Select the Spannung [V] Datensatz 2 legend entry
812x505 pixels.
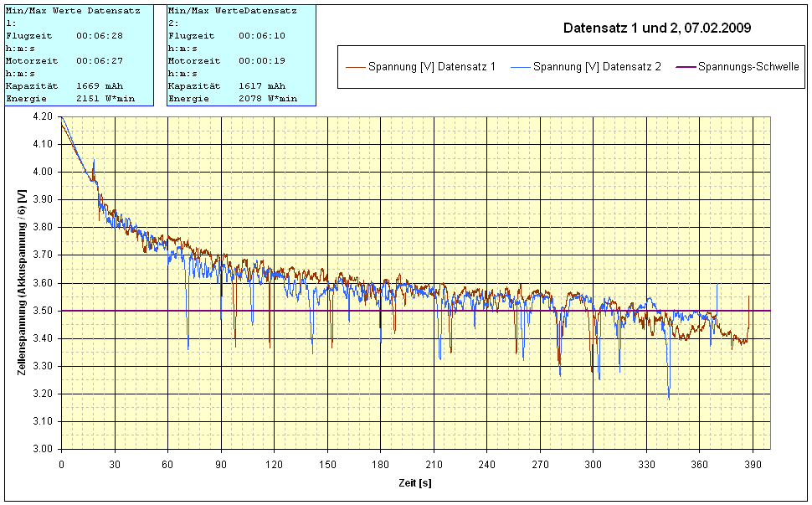click(x=597, y=67)
